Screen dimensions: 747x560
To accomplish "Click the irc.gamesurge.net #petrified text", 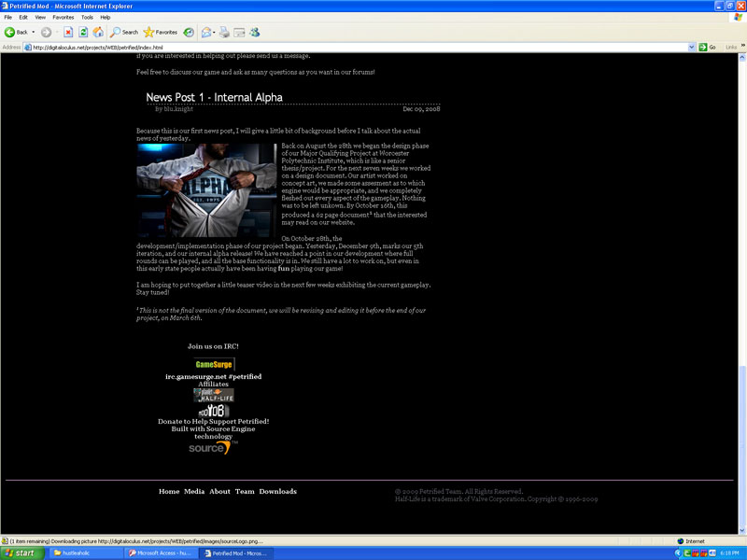I will 214,377.
